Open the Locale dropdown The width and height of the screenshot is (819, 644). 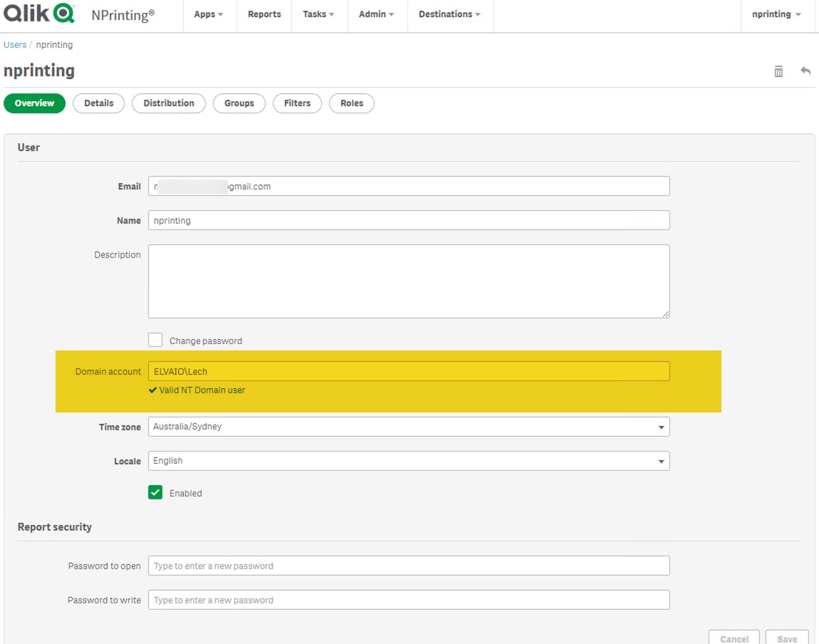tap(408, 461)
